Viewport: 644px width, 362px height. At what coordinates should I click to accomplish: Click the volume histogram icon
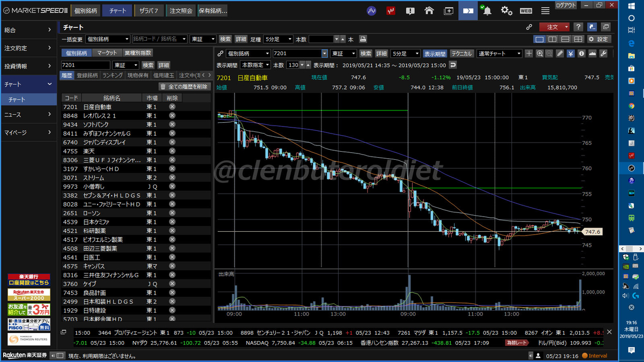[592, 54]
